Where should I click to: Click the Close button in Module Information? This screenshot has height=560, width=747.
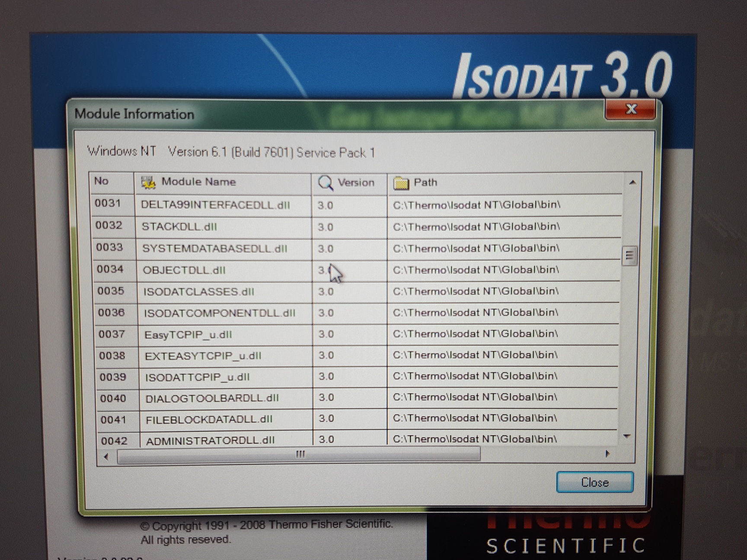[595, 482]
